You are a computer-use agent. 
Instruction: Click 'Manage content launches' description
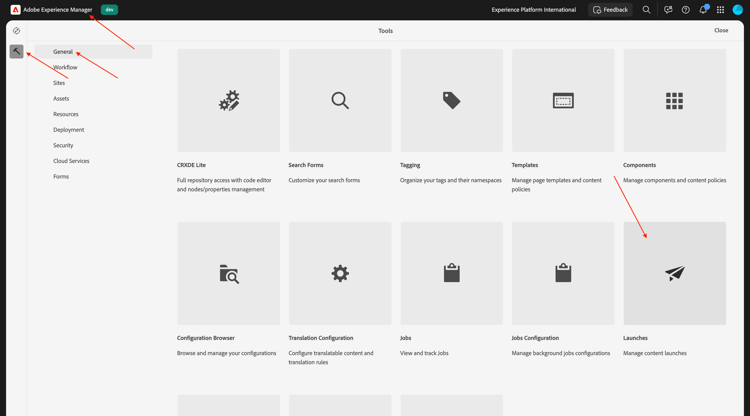click(x=655, y=353)
